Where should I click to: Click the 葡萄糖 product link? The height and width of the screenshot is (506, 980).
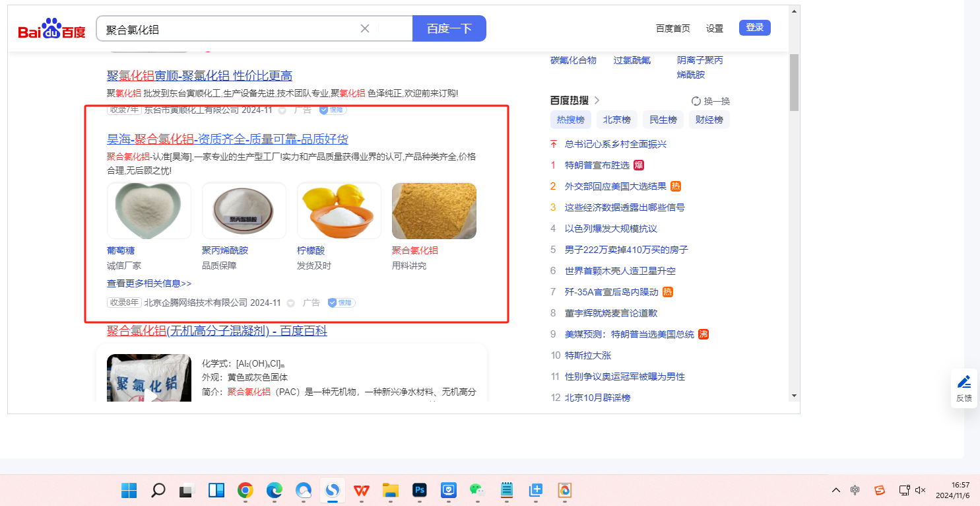tap(121, 250)
